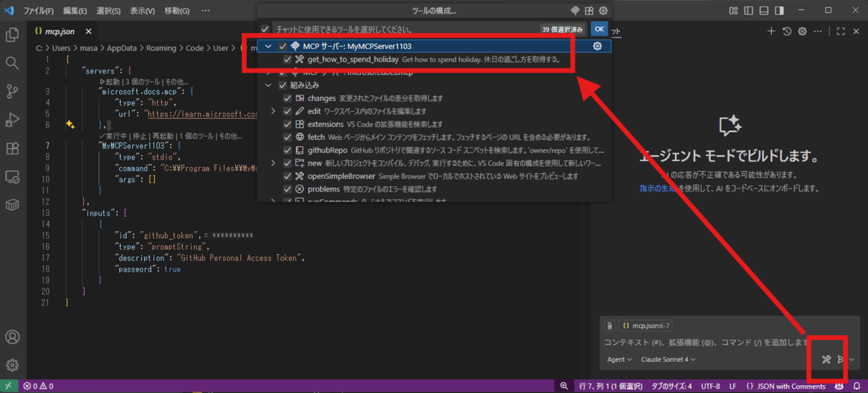Click the extensions grid icon in tool picker title

point(590,11)
